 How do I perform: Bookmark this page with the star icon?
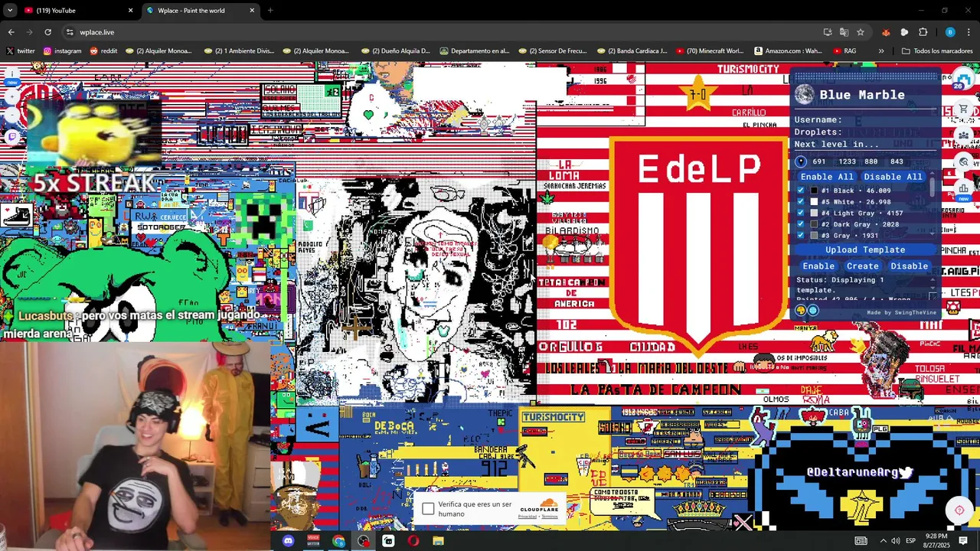(861, 32)
